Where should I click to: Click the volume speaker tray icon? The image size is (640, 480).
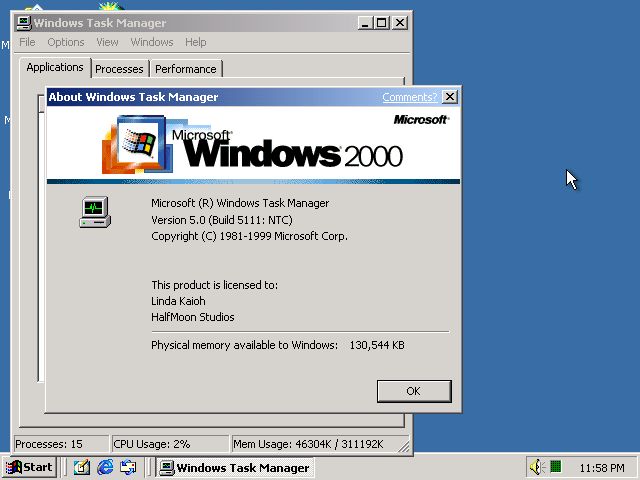tap(536, 467)
